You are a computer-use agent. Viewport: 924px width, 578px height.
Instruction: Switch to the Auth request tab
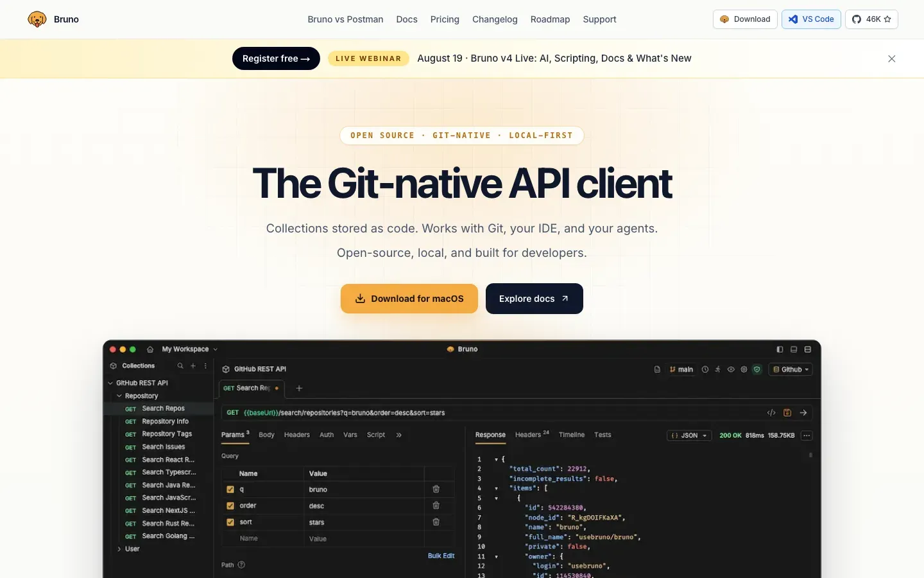[x=327, y=435]
